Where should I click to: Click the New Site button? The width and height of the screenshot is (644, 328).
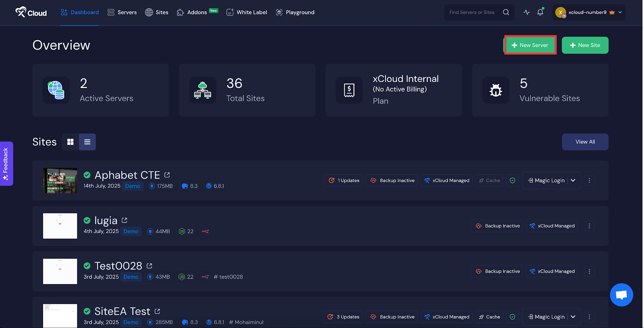[585, 45]
